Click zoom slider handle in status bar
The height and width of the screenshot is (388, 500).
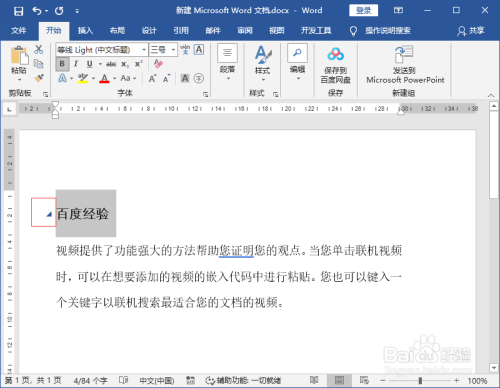(420, 380)
